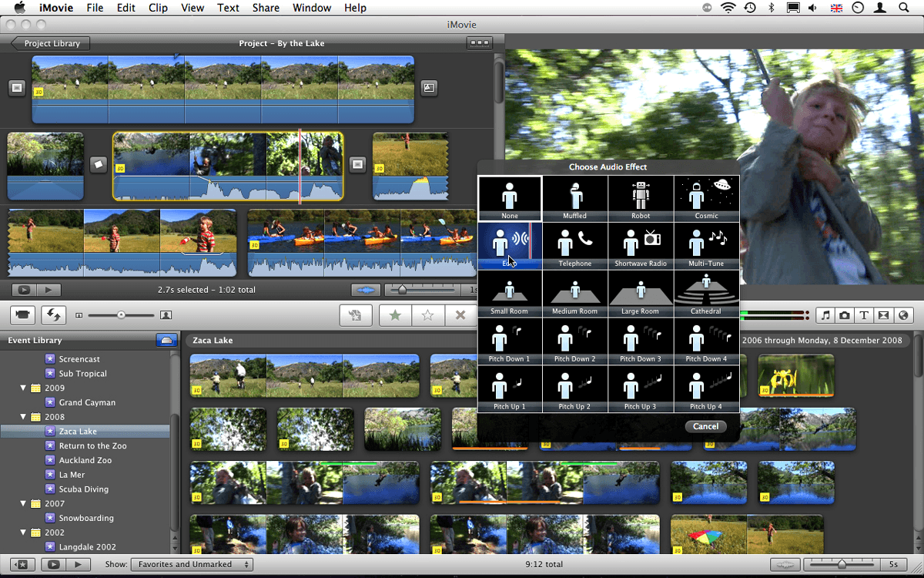Open the Share menu

pos(266,8)
